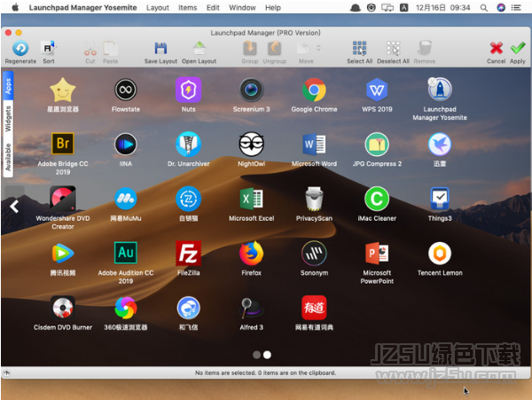Select the Launchpad Manager Yosemite app icon
The height and width of the screenshot is (400, 532).
tap(440, 90)
